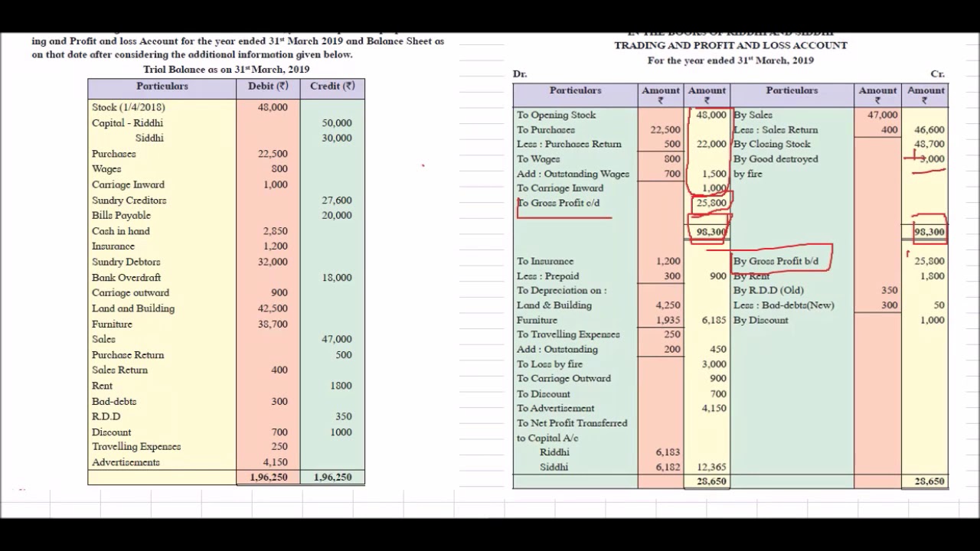Select 'Land and Building' in the Trial Balance
The height and width of the screenshot is (551, 980).
click(133, 308)
